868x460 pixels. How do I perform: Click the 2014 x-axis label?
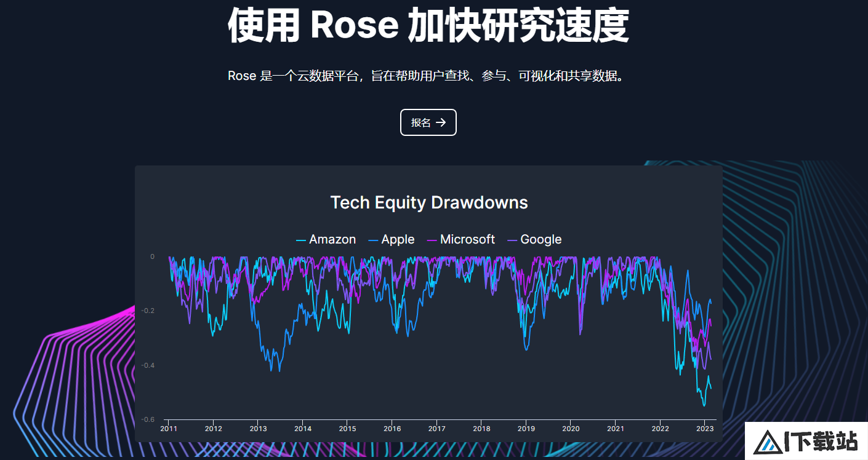coord(303,429)
